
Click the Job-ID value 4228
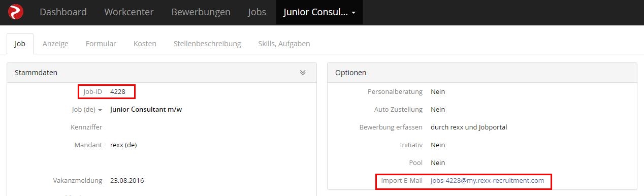(x=118, y=91)
